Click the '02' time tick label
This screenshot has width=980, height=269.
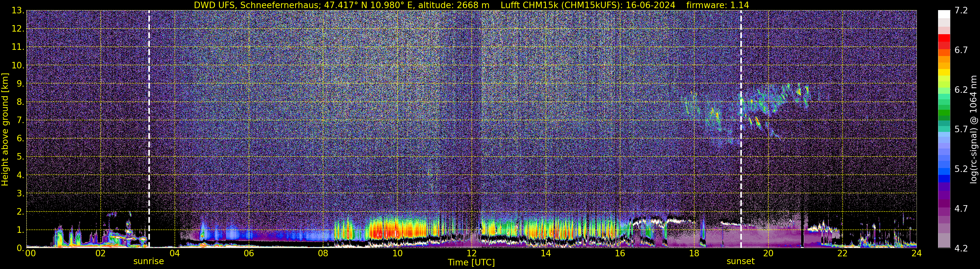pyautogui.click(x=100, y=253)
